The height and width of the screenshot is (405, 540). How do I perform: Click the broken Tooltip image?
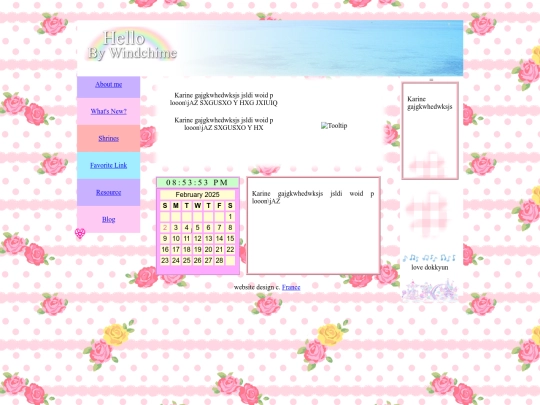pyautogui.click(x=334, y=126)
